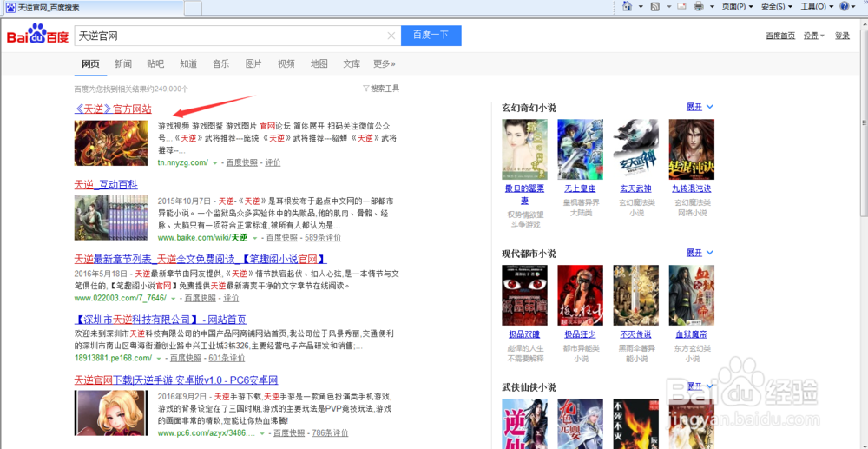The width and height of the screenshot is (868, 449).
Task: Open 《天逆》官方网站 result link
Action: pyautogui.click(x=113, y=109)
